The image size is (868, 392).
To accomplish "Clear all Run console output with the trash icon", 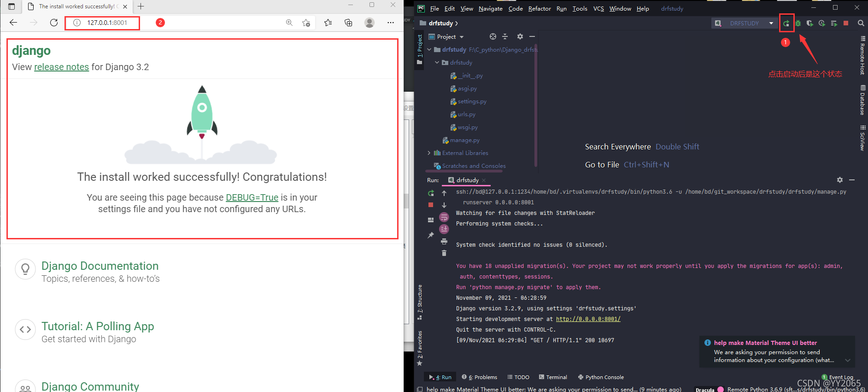I will coord(444,253).
